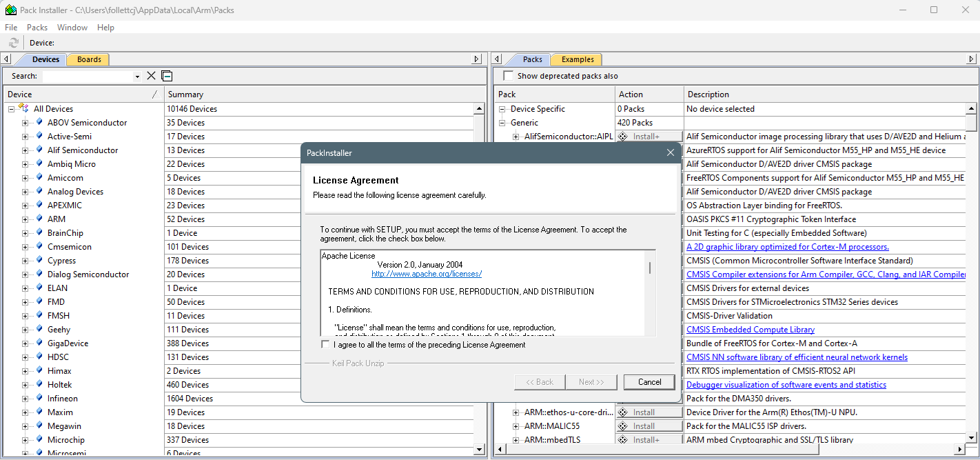Click the install icon for ARM::MALIC55
Image resolution: width=980 pixels, height=460 pixels.
[623, 426]
